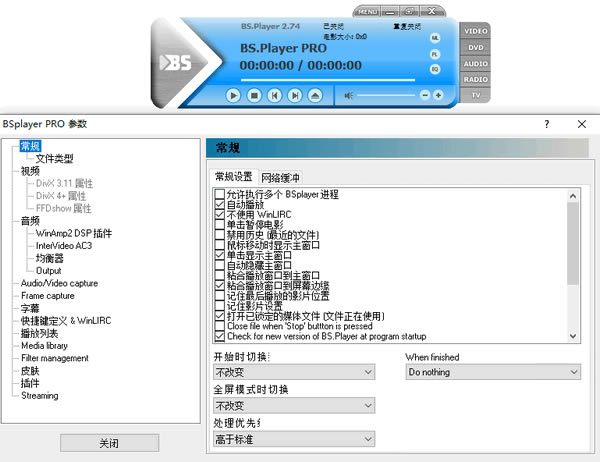The width and height of the screenshot is (600, 462).
Task: Uncheck the 自动播放 option
Action: click(x=220, y=204)
